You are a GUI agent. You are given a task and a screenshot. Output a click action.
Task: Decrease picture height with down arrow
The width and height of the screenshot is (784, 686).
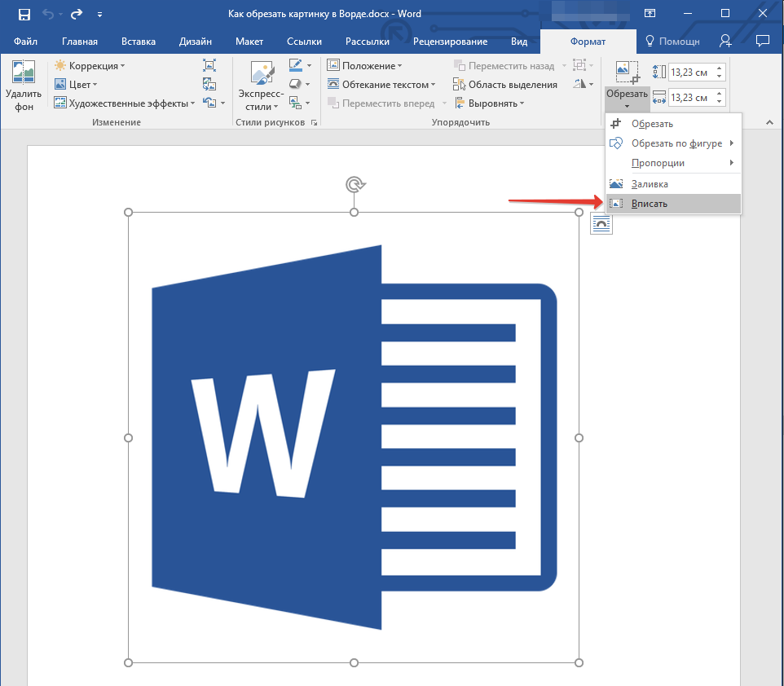(x=720, y=77)
